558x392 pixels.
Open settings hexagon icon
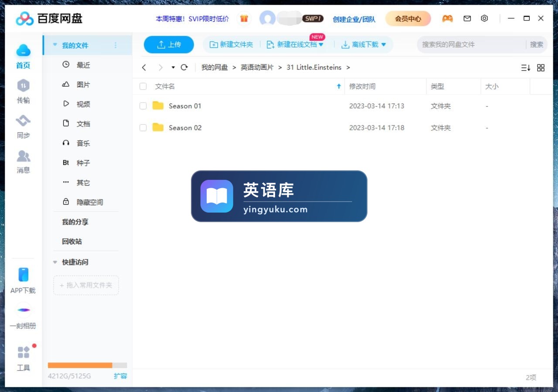[x=484, y=18]
